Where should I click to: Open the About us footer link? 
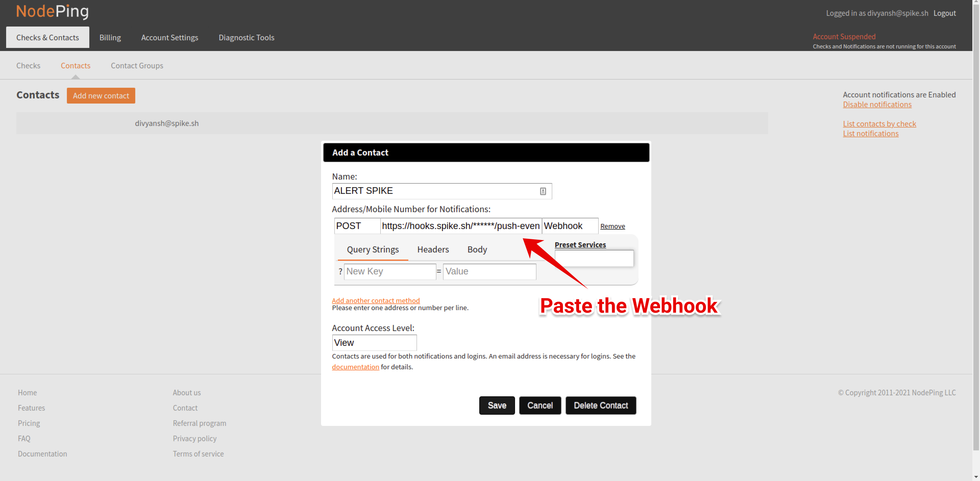tap(187, 393)
